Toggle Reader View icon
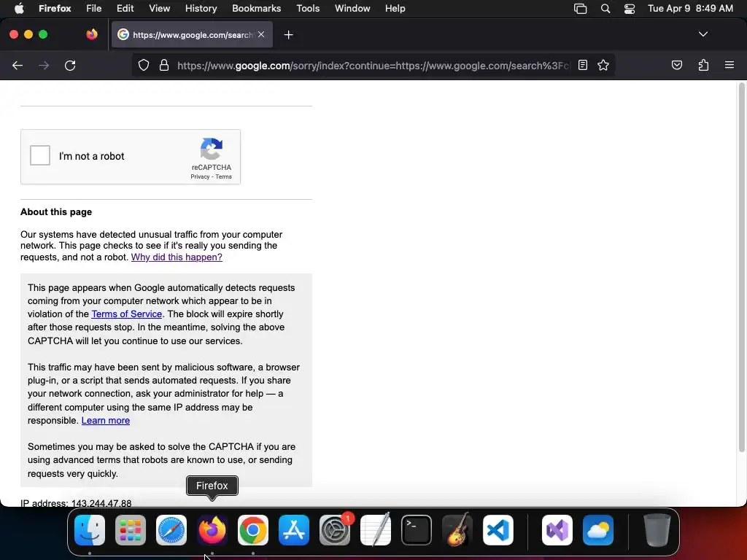 [583, 65]
